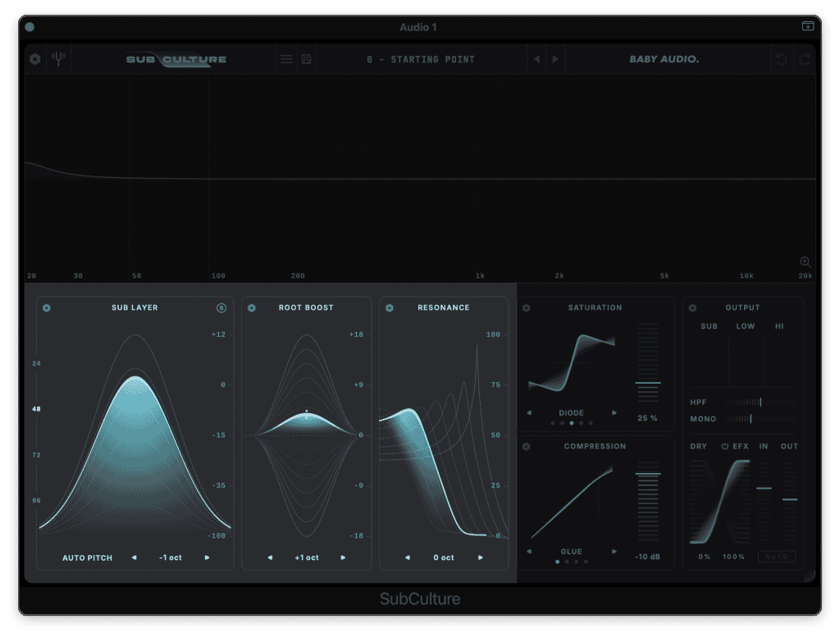Step Resonance octave up arrow

pos(481,557)
